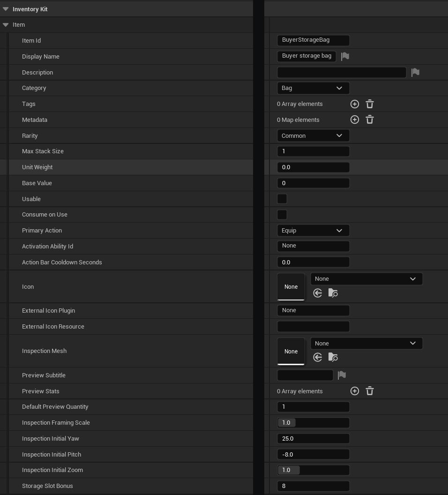Click the Description localization flag icon

pos(416,72)
